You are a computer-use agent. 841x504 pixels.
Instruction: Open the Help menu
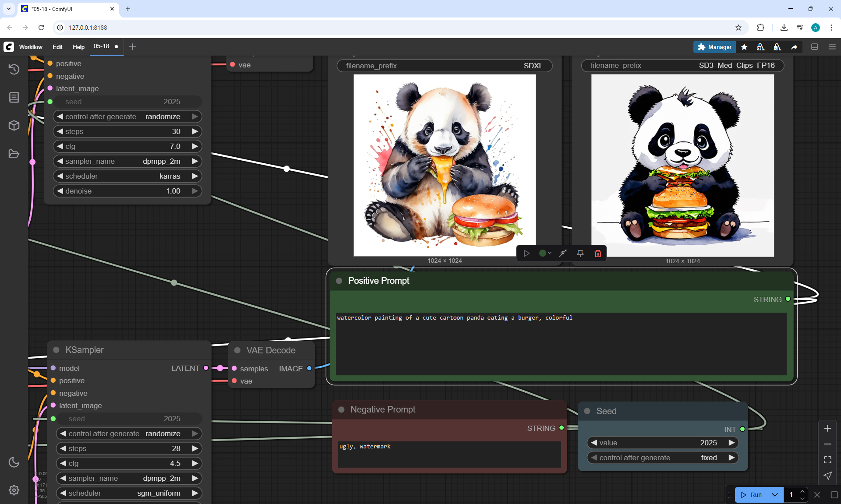point(78,47)
